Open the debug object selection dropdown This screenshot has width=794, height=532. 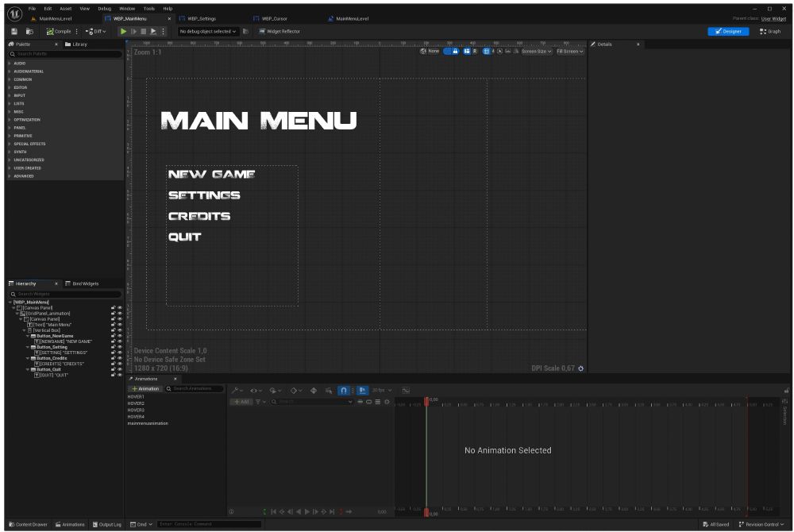(x=207, y=32)
